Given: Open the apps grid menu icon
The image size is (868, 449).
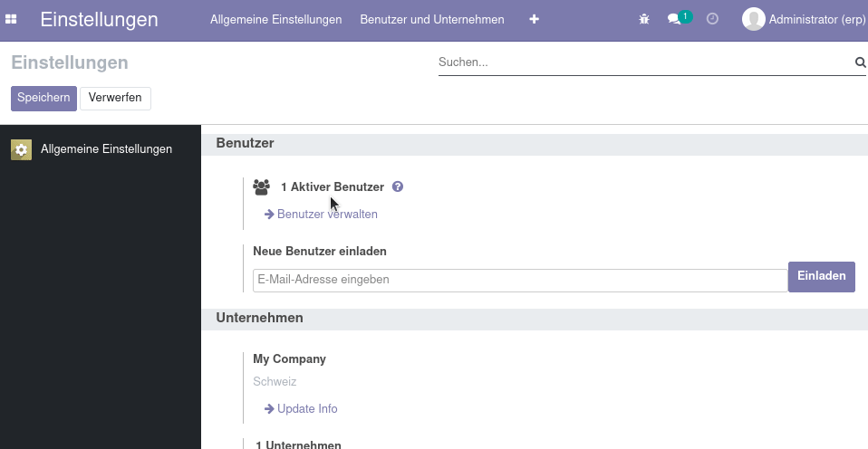Looking at the screenshot, I should (11, 19).
